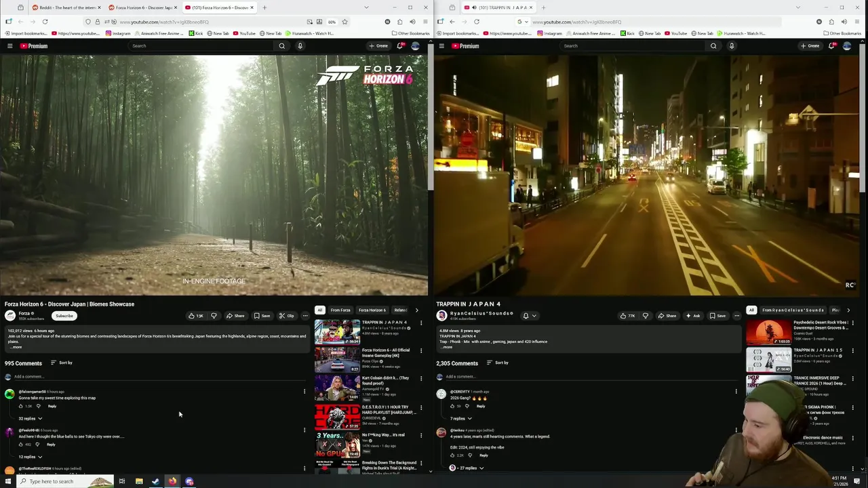This screenshot has height=488, width=868.
Task: Open Sort by for 2,305 comments
Action: 497,363
